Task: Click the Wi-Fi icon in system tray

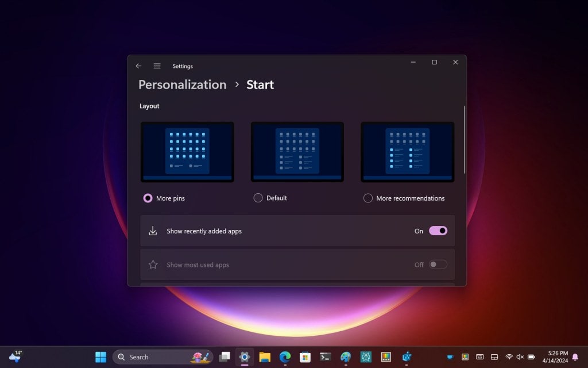Action: [x=509, y=357]
